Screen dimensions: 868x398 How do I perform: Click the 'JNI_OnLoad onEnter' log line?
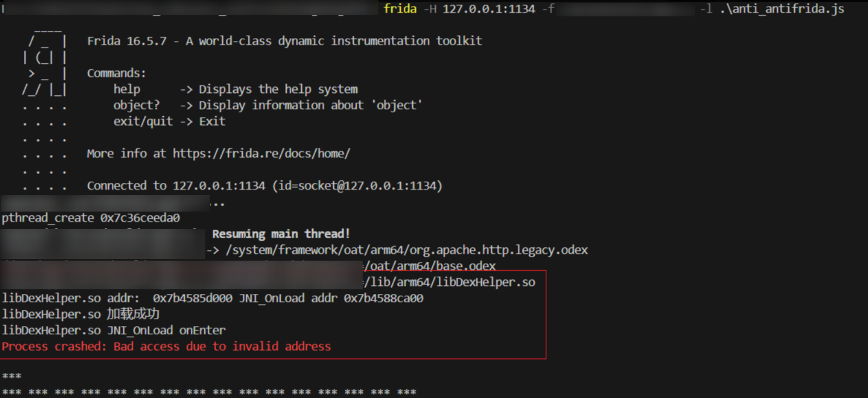pos(113,330)
